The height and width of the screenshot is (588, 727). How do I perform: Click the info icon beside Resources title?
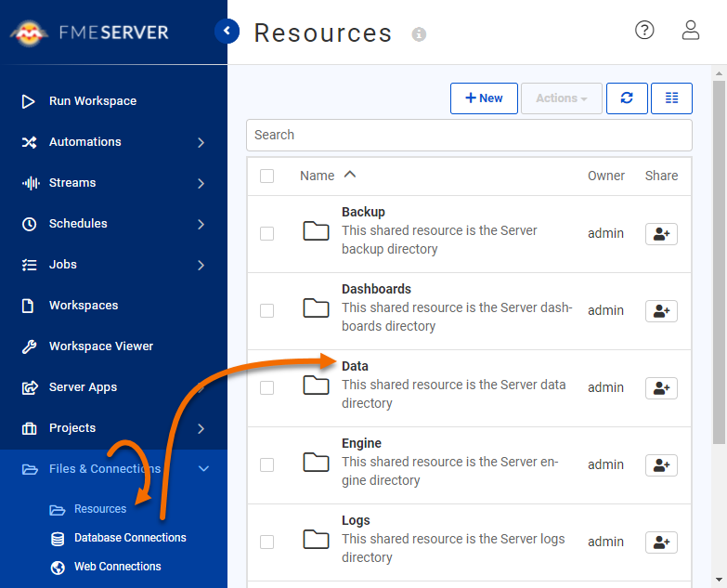click(419, 34)
